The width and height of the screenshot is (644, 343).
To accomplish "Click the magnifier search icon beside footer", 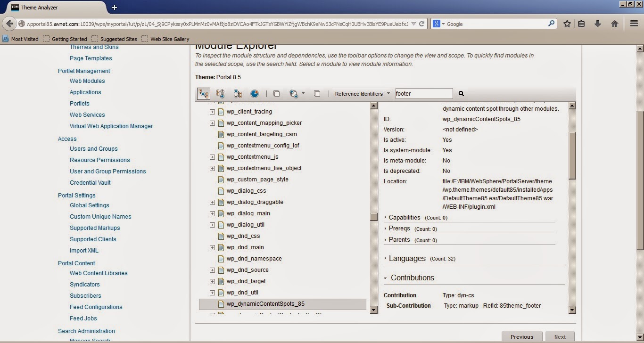I will tap(462, 94).
